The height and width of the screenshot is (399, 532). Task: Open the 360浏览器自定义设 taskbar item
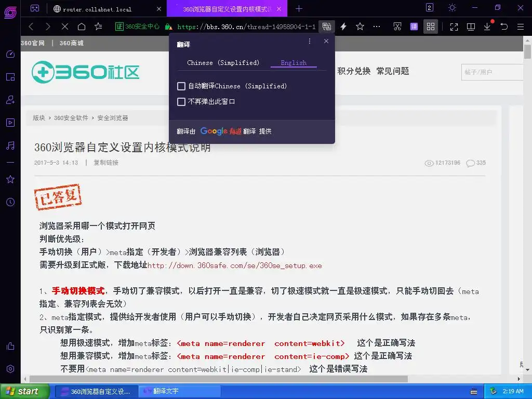click(x=96, y=391)
